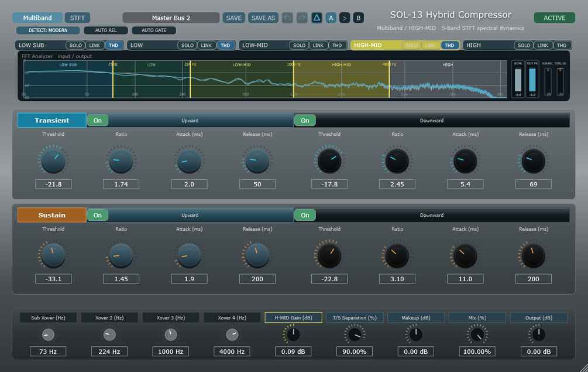Select preset slot A
588x372 pixels.
click(x=331, y=18)
